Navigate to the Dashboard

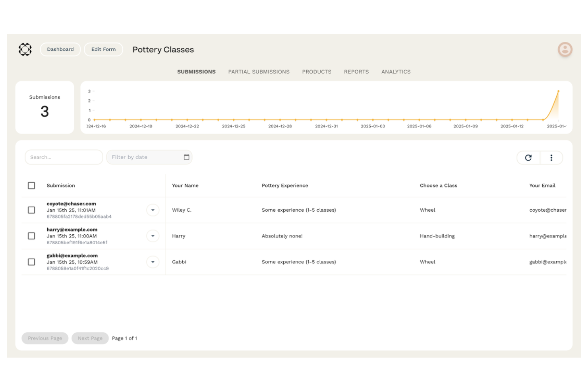(x=60, y=49)
